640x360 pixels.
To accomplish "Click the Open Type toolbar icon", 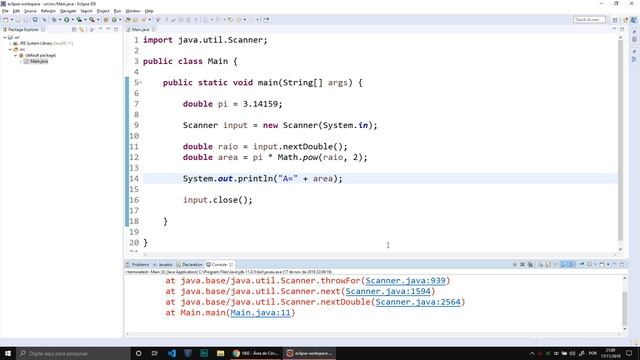I will click(x=128, y=20).
